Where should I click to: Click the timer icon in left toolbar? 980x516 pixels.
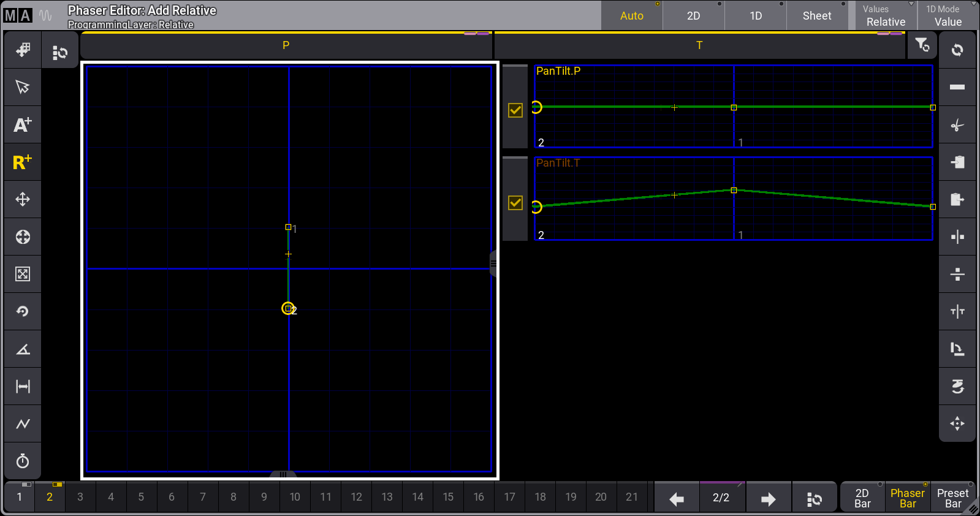(23, 461)
